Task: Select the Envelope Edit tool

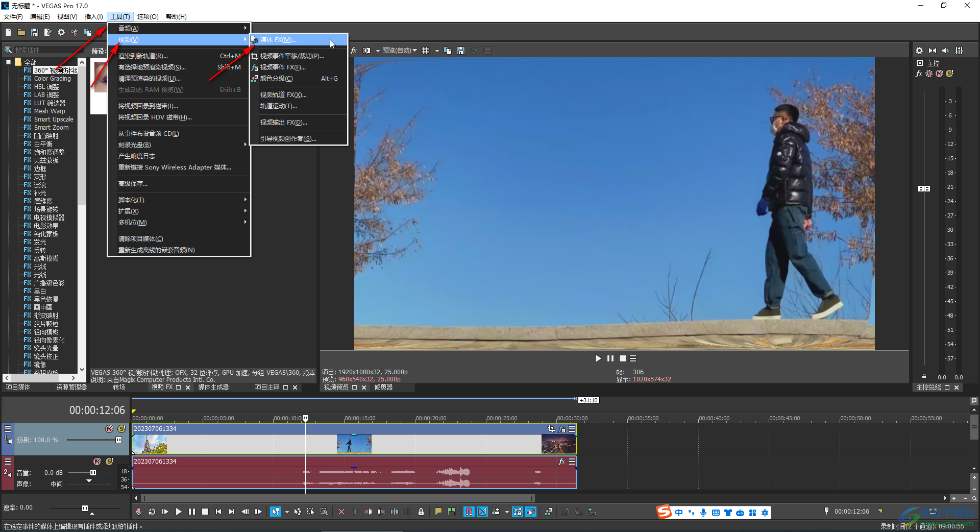Action: [x=298, y=512]
